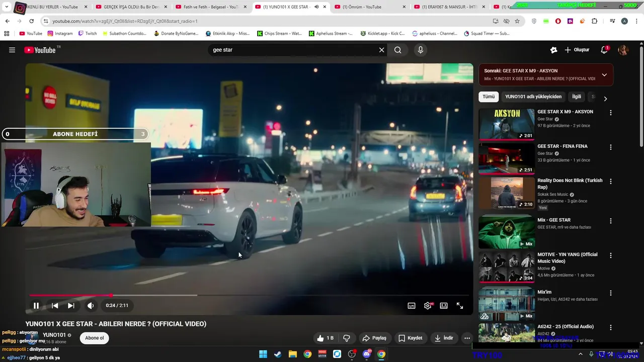Toggle subtitles on the player
The width and height of the screenshot is (644, 362).
tap(412, 305)
